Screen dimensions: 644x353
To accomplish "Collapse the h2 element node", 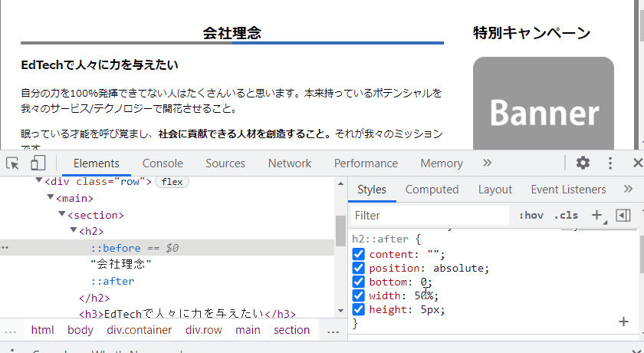I will [74, 230].
